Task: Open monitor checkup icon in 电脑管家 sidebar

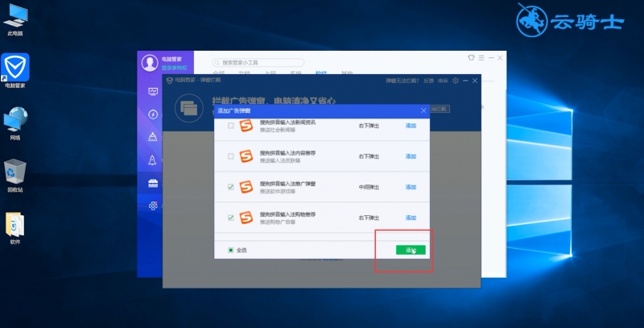Action: 153,91
